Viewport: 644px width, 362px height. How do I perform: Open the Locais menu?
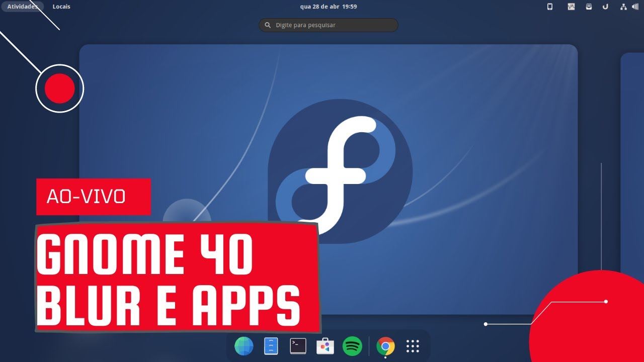pos(61,7)
